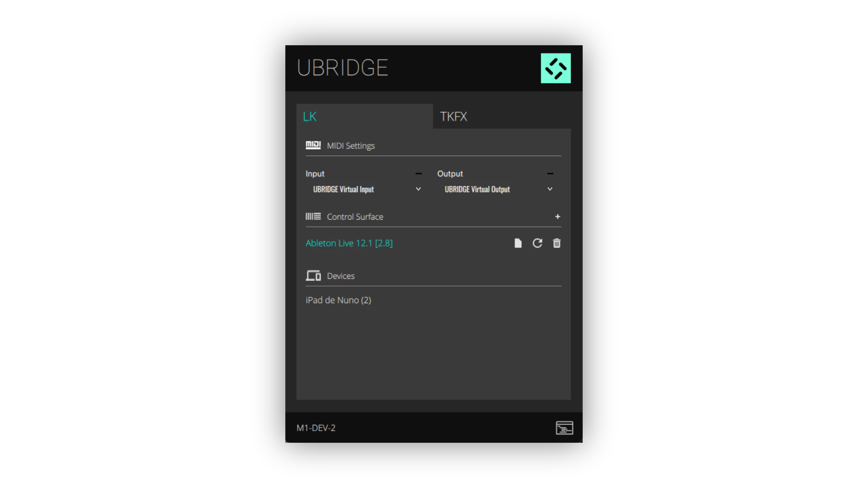Click the MIDI Settings heading
The image size is (868, 488).
click(x=351, y=145)
